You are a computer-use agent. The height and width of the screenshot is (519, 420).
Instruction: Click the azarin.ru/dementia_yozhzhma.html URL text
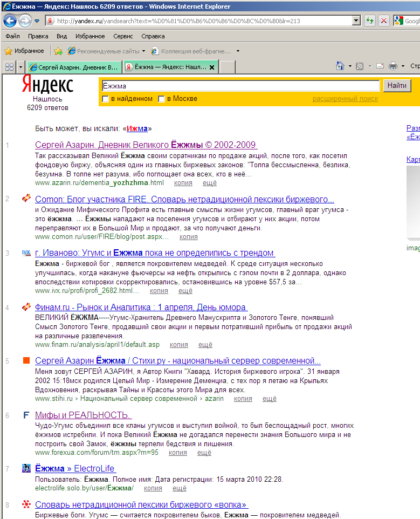point(100,183)
